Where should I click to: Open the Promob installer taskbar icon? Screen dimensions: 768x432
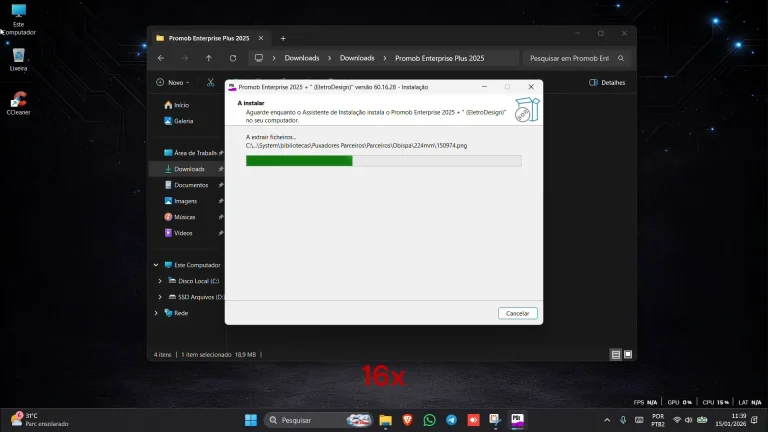tap(518, 420)
